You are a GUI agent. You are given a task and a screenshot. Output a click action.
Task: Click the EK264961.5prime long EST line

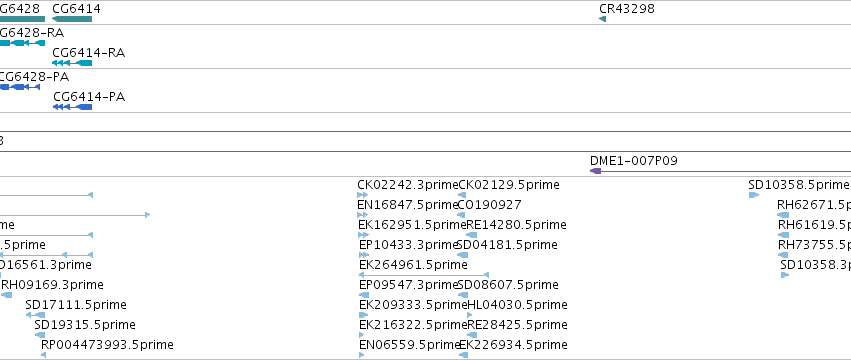click(x=424, y=275)
